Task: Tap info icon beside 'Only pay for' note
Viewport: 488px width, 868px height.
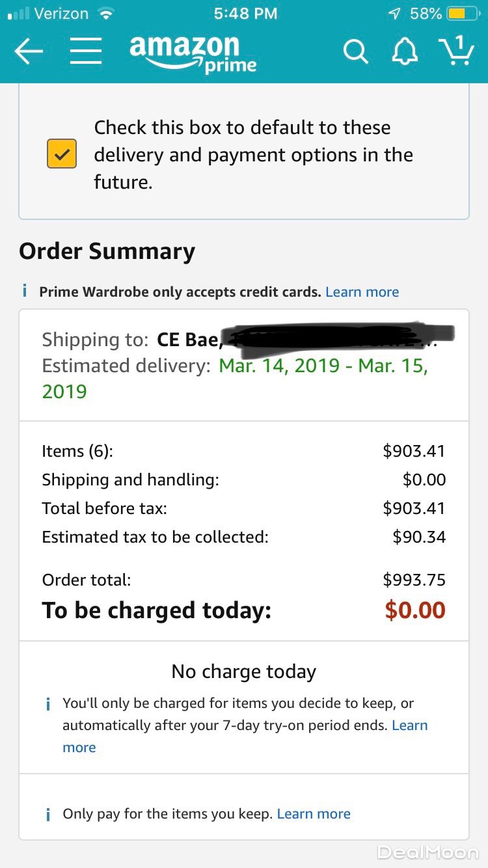Action: [48, 814]
